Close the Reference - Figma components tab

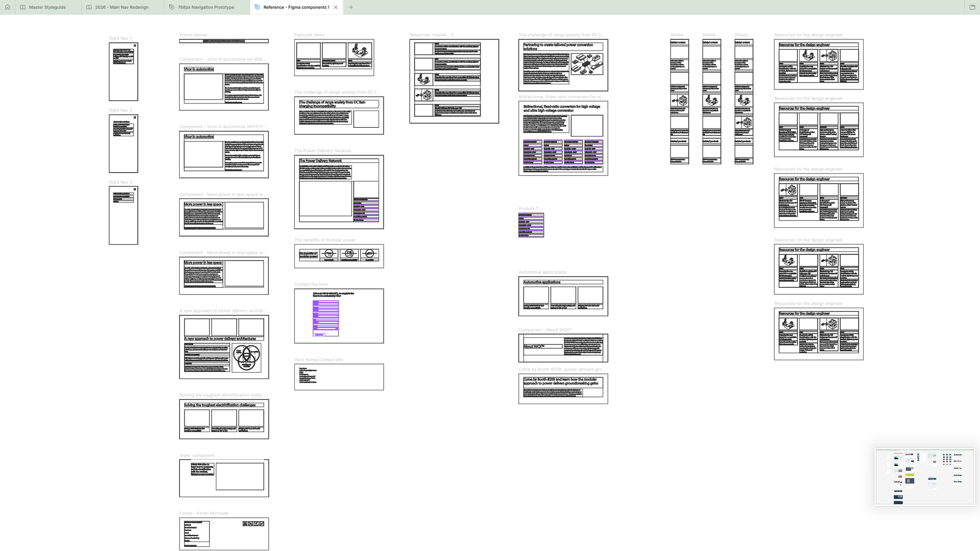[336, 7]
